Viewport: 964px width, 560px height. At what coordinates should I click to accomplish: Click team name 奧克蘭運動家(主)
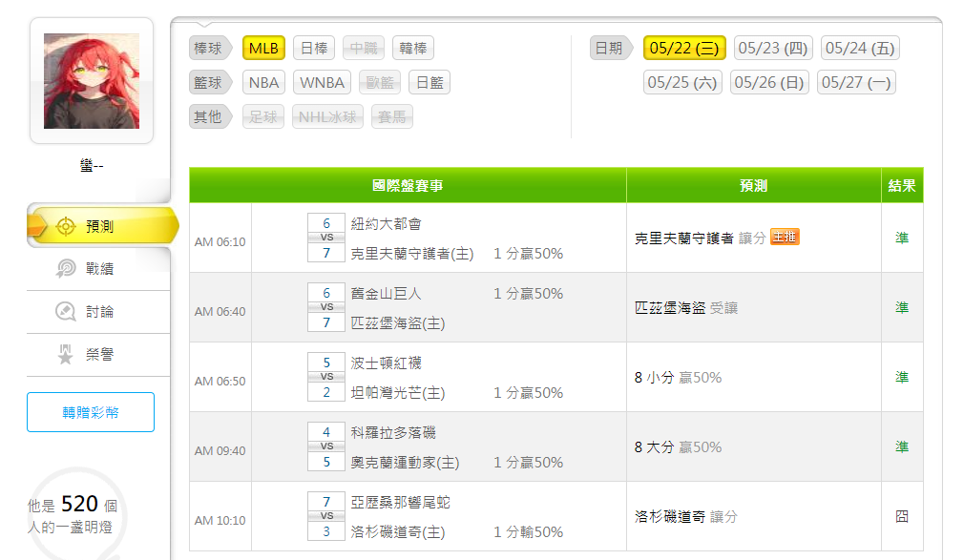(405, 462)
